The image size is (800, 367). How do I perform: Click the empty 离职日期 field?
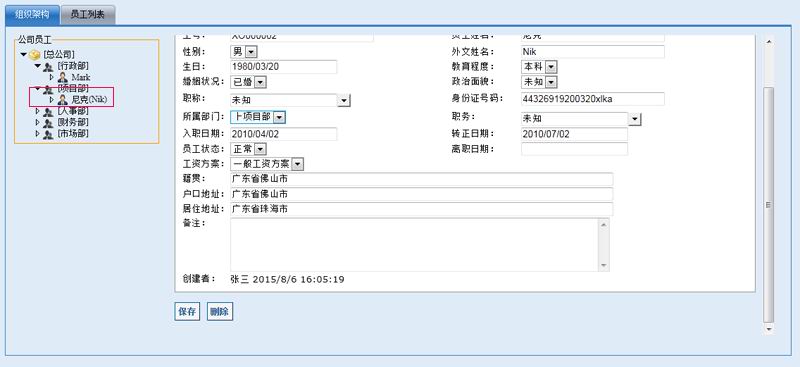point(574,149)
